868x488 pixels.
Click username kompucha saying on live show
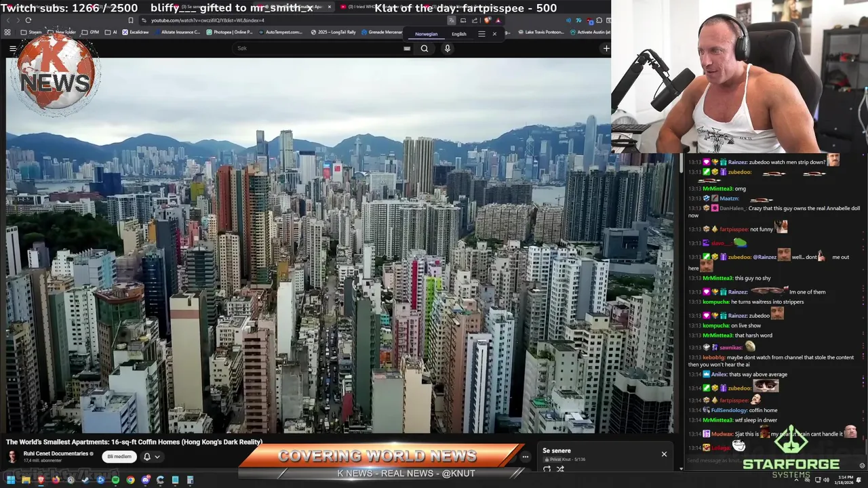point(715,325)
